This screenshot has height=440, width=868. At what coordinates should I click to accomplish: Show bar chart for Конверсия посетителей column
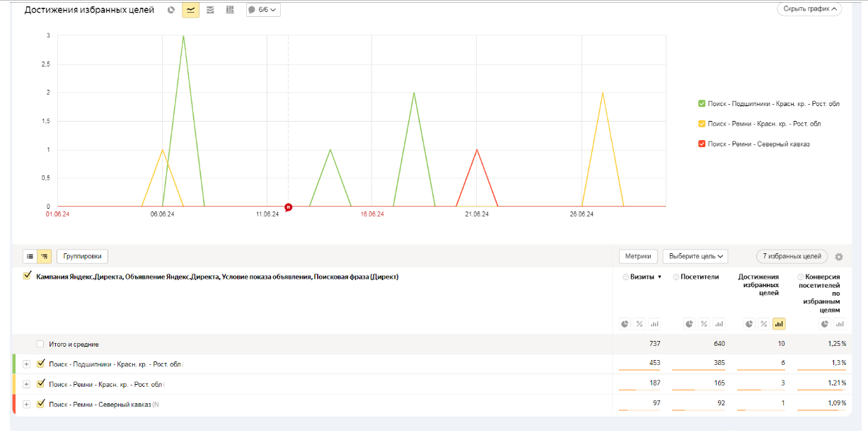840,324
